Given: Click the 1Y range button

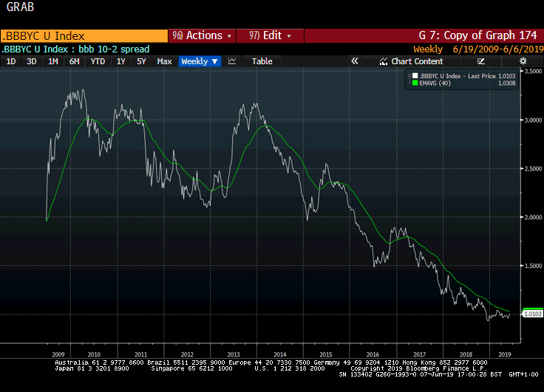Looking at the screenshot, I should tap(120, 61).
